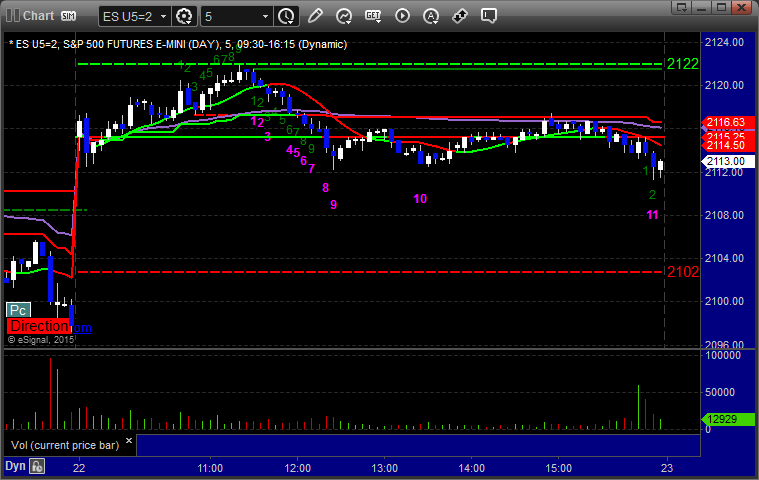The image size is (759, 480).
Task: Maximize the Chart window
Action: [x=721, y=7]
